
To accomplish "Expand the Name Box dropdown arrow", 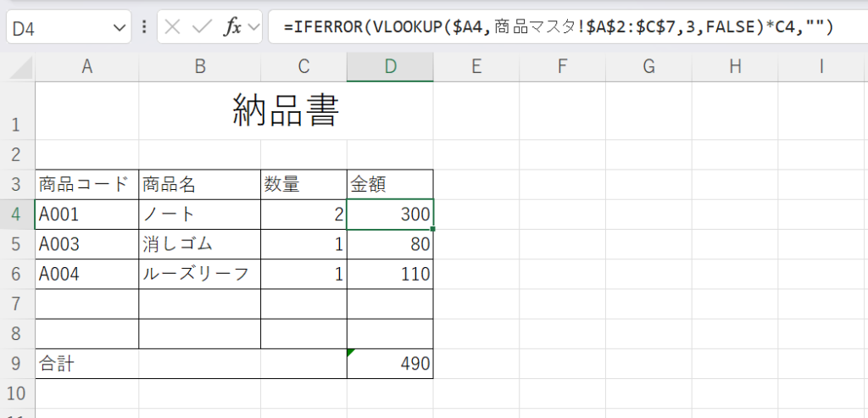I will point(119,27).
